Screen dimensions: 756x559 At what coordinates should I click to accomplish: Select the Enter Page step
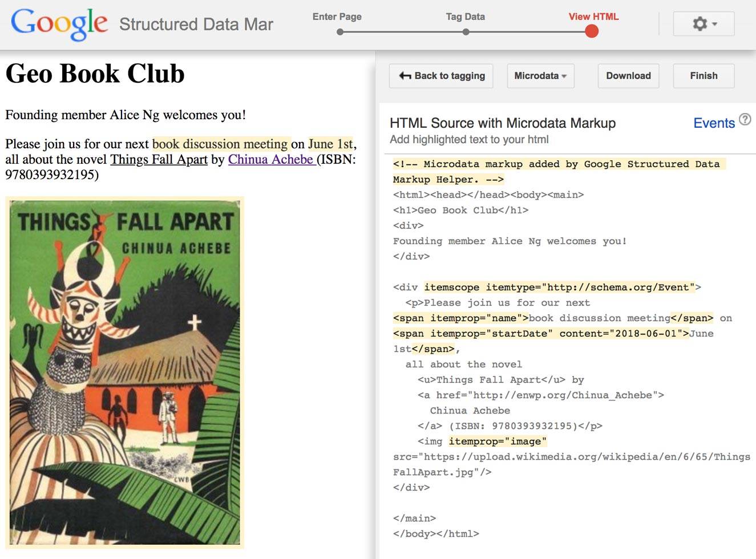[x=337, y=17]
